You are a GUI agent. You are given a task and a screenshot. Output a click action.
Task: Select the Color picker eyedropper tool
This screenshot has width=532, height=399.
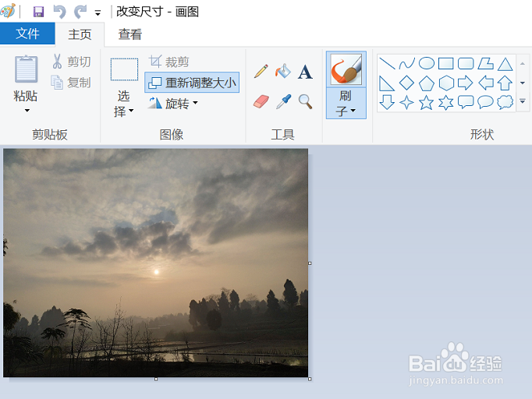[284, 101]
